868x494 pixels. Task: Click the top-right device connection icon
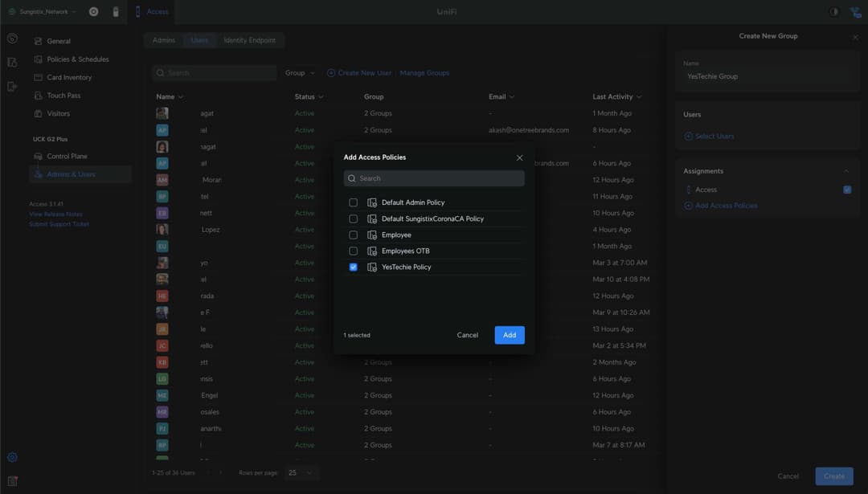tap(856, 11)
